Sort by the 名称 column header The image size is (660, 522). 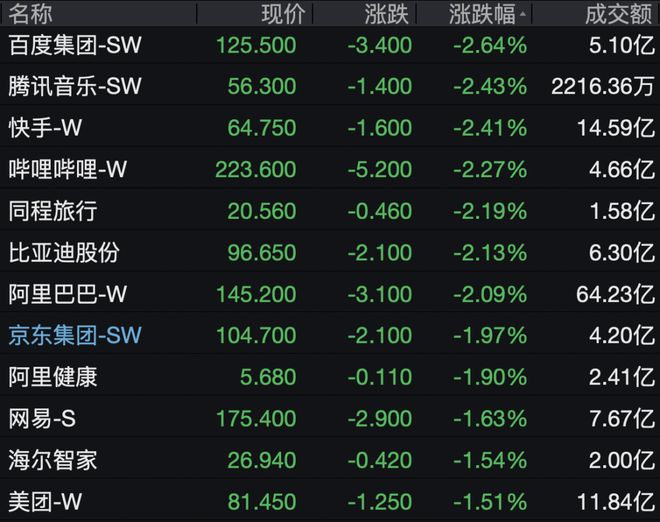tap(31, 14)
